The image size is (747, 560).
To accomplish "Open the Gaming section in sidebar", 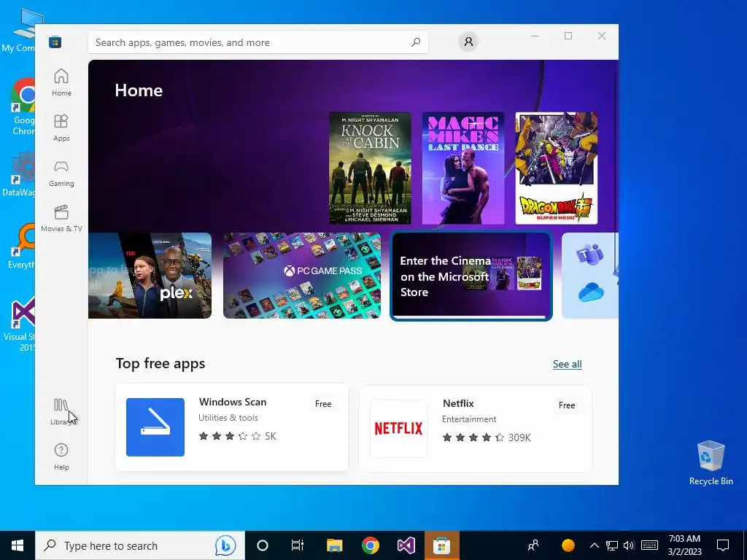I will click(x=61, y=173).
